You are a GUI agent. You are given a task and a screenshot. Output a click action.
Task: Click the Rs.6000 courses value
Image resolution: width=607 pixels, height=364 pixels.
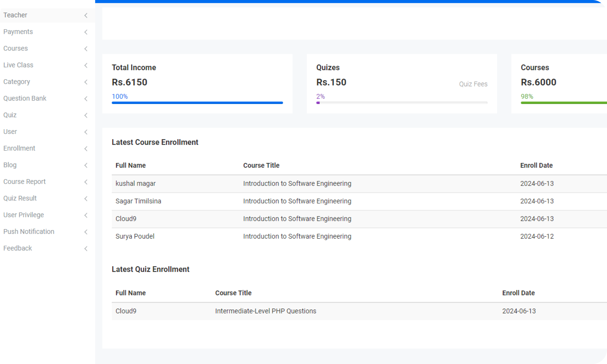tap(538, 82)
